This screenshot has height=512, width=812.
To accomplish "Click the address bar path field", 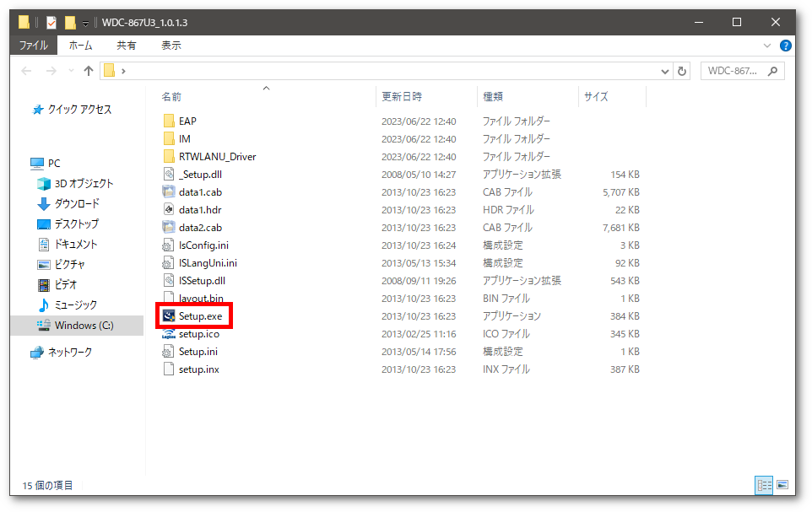I will (x=386, y=71).
